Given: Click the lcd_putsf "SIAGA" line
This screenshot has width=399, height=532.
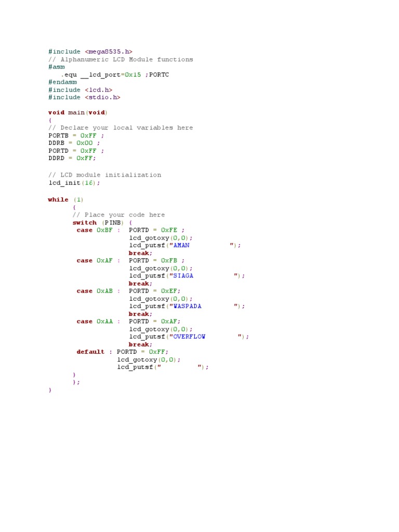Looking at the screenshot, I should click(187, 276).
